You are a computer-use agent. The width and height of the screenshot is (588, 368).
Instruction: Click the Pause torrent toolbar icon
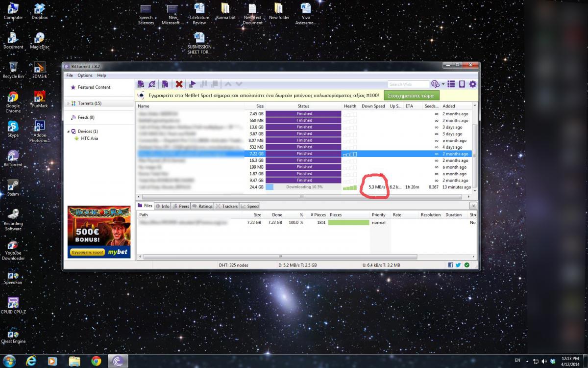click(204, 84)
